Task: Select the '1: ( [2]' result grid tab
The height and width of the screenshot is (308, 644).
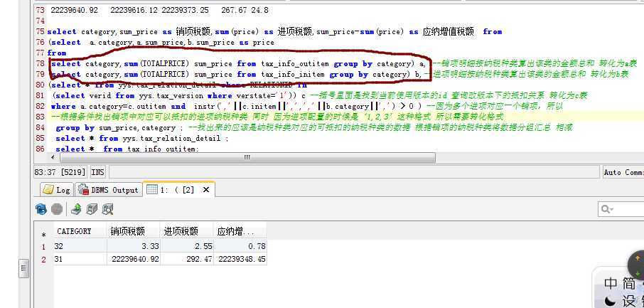Action: (x=178, y=189)
